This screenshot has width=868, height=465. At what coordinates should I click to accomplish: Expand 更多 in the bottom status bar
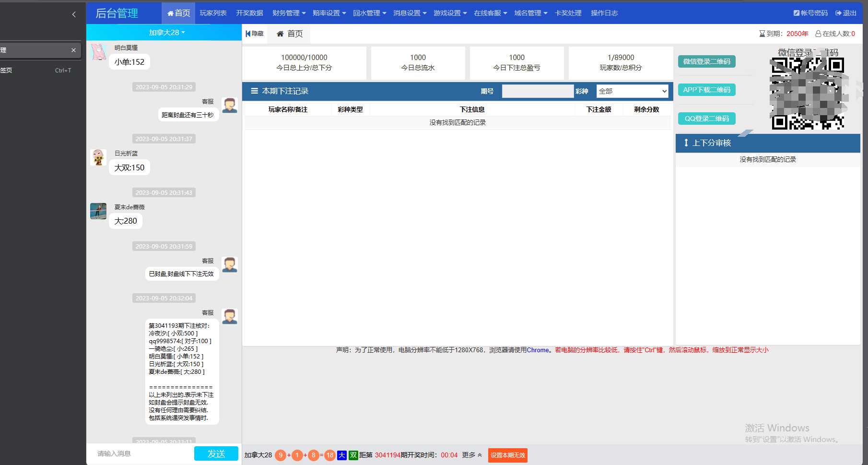pos(471,455)
